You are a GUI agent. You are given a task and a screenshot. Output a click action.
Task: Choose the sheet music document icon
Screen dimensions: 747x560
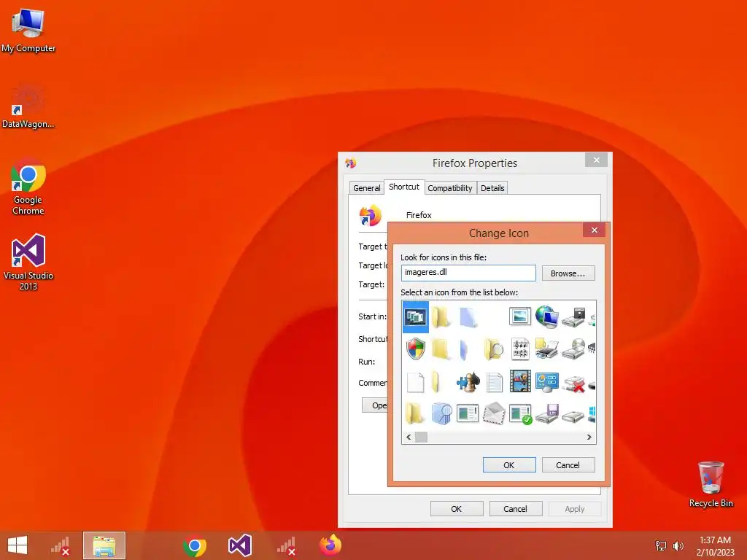(x=519, y=349)
